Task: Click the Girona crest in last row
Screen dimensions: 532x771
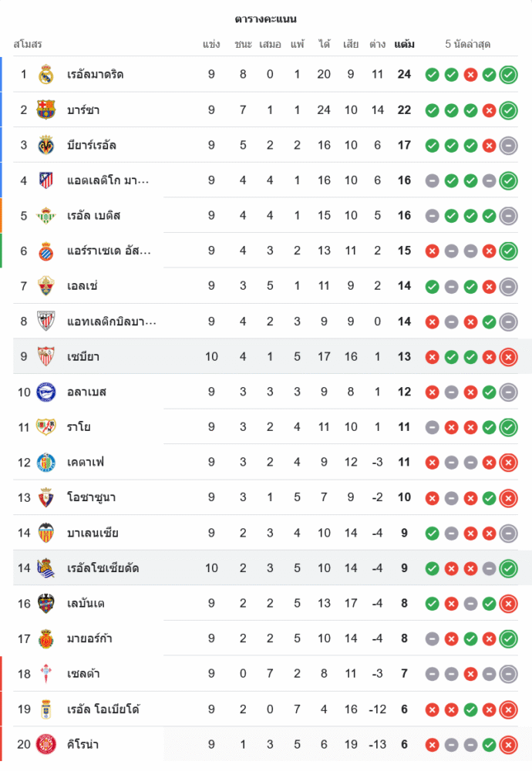Action: (x=46, y=745)
